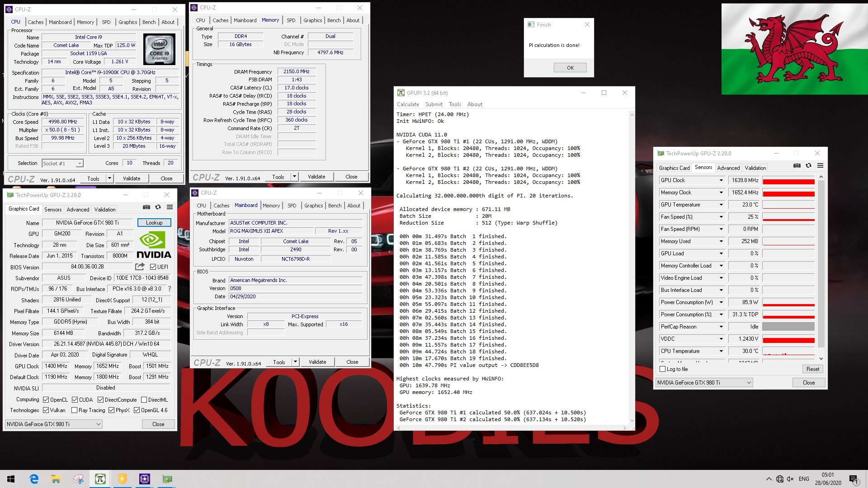Click GPUPI output vertical scrollbar
Image resolution: width=868 pixels, height=488 pixels.
point(632,267)
